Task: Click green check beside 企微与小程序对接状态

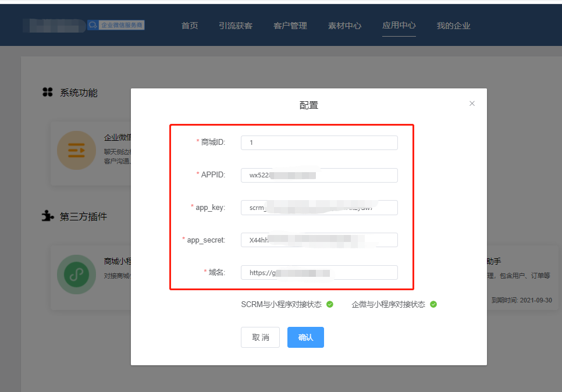Action: tap(433, 304)
